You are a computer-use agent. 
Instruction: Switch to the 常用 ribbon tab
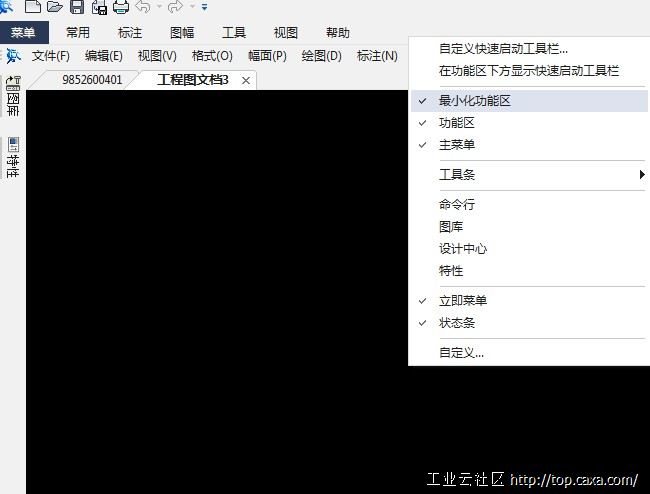pyautogui.click(x=78, y=32)
